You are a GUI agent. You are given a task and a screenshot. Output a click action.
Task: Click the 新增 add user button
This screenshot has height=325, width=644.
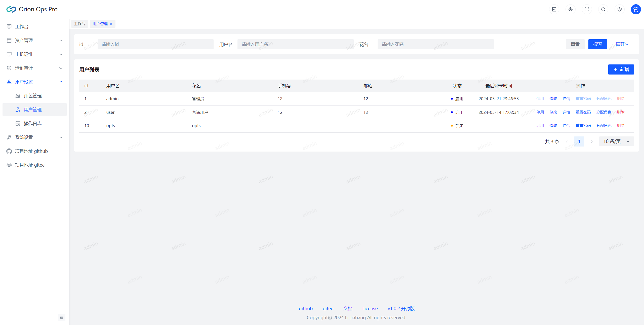coord(621,69)
